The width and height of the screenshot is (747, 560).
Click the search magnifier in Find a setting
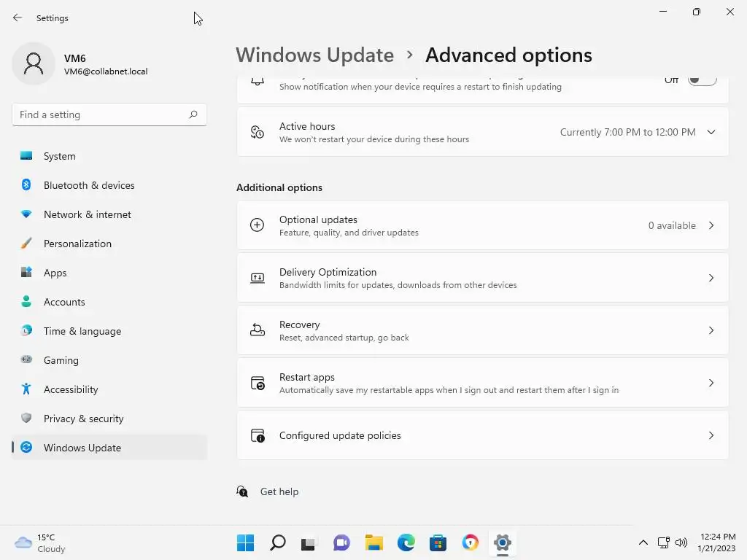(x=193, y=114)
